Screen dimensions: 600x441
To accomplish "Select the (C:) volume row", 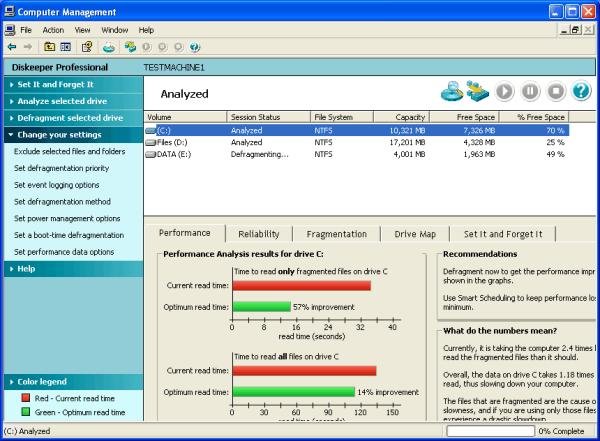I will coord(357,131).
